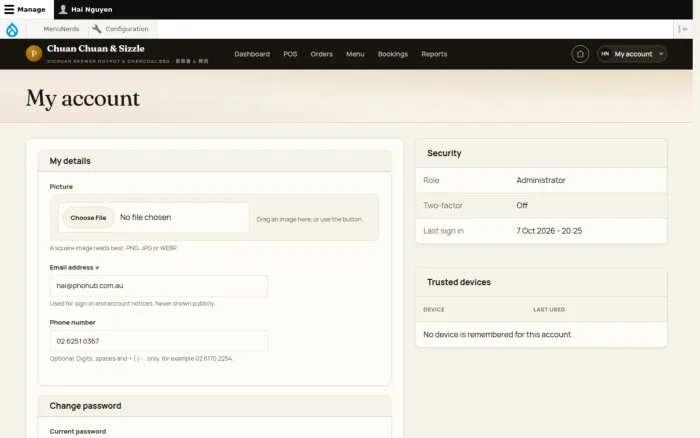Click the image drop zone hint text
Viewport: 700px width, 438px height.
309,219
